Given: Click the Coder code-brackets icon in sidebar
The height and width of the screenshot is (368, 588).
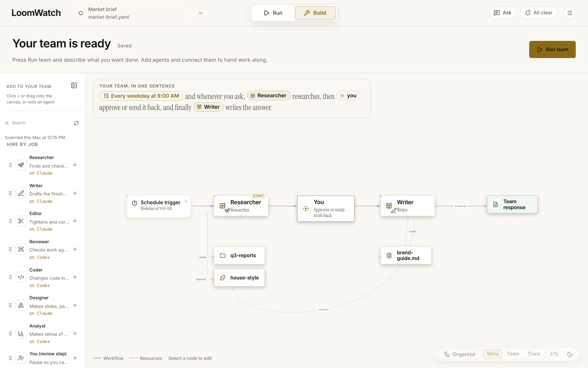Looking at the screenshot, I should coord(21,277).
